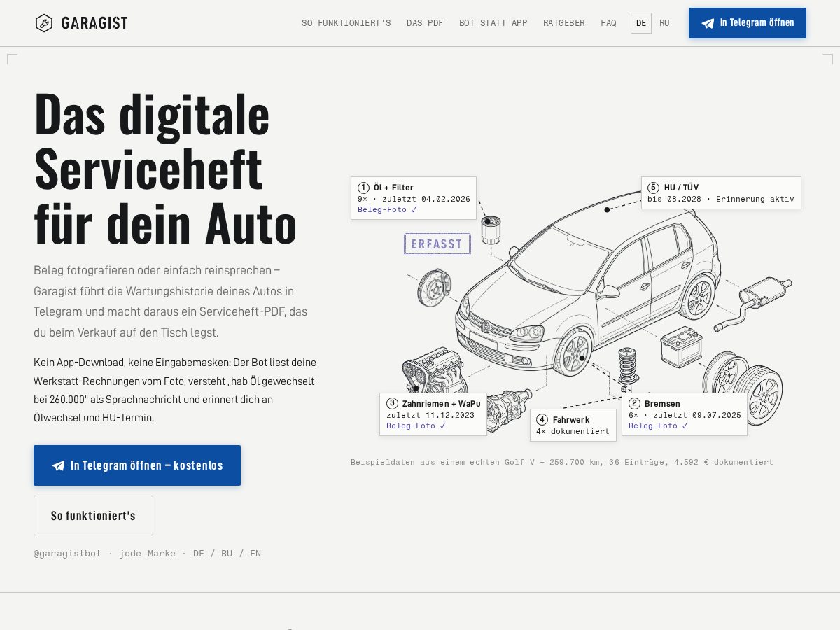Click number 4 circle in Fahrwerk callout

click(542, 420)
